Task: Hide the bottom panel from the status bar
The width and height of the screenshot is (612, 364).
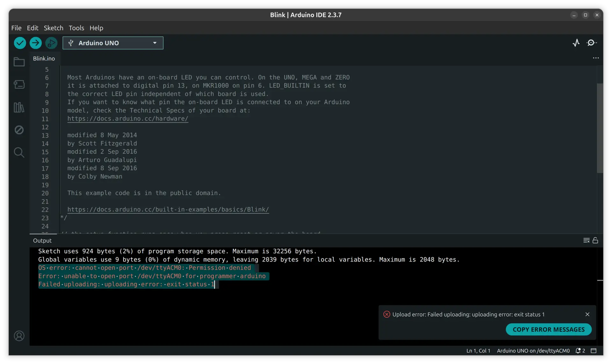Action: [x=594, y=351]
